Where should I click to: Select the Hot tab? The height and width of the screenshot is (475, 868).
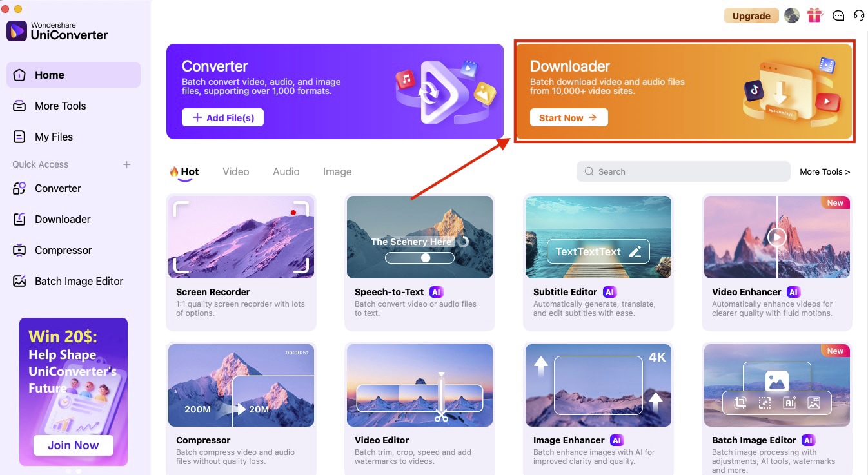pyautogui.click(x=184, y=172)
